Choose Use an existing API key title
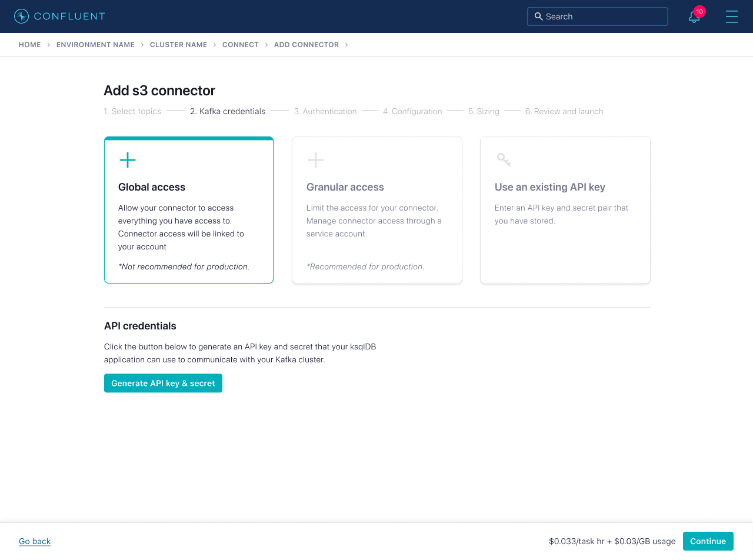 tap(550, 187)
